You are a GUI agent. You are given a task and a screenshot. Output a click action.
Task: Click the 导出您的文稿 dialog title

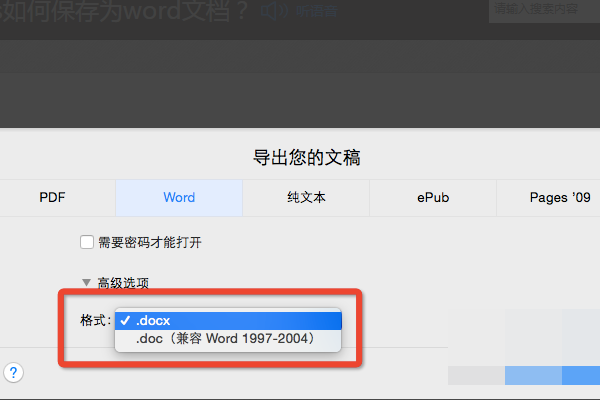click(x=307, y=158)
